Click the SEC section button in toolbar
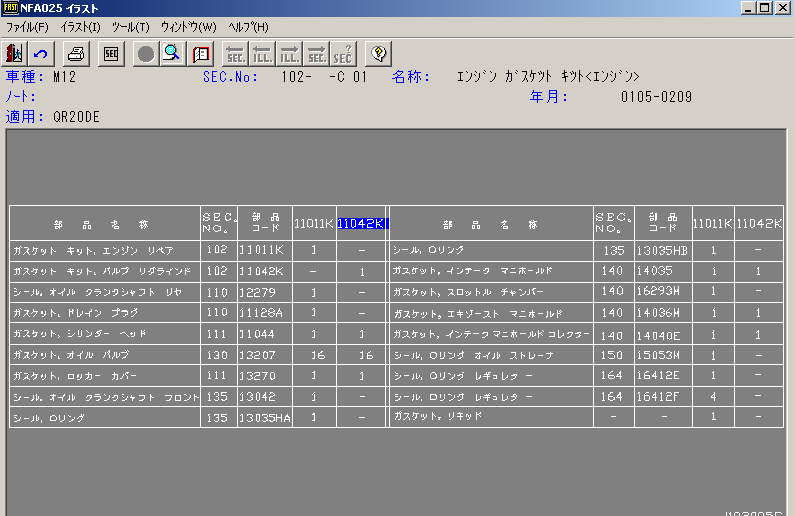Image resolution: width=795 pixels, height=516 pixels. pyautogui.click(x=112, y=53)
